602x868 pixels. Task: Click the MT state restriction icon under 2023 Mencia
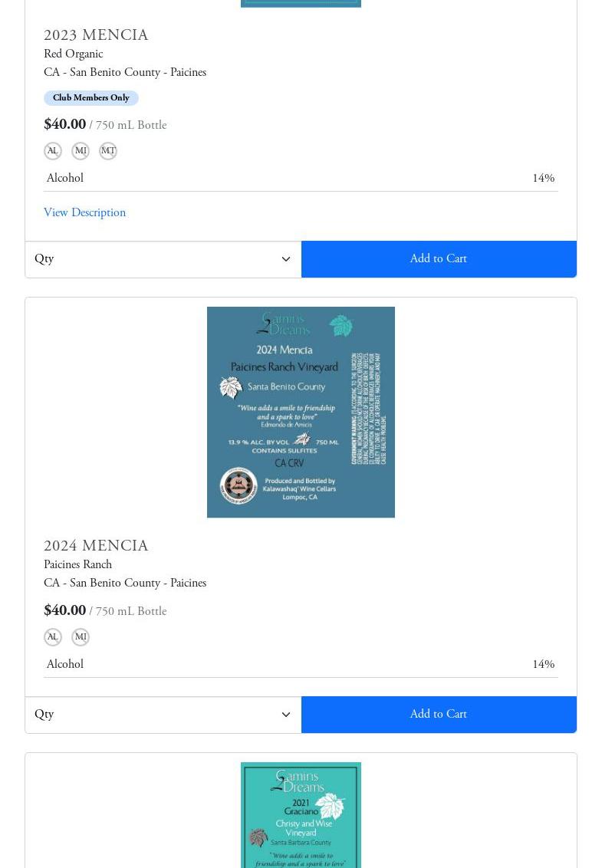click(x=108, y=150)
